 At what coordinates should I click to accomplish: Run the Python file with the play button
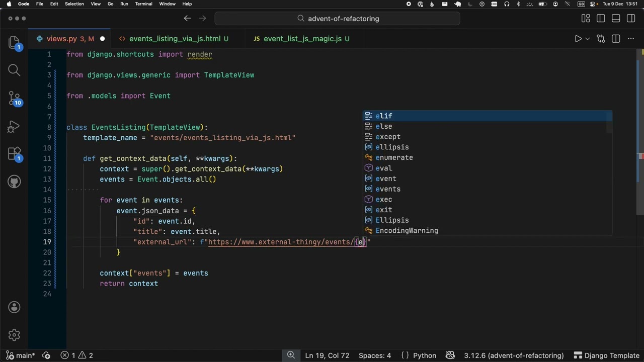coord(578,39)
